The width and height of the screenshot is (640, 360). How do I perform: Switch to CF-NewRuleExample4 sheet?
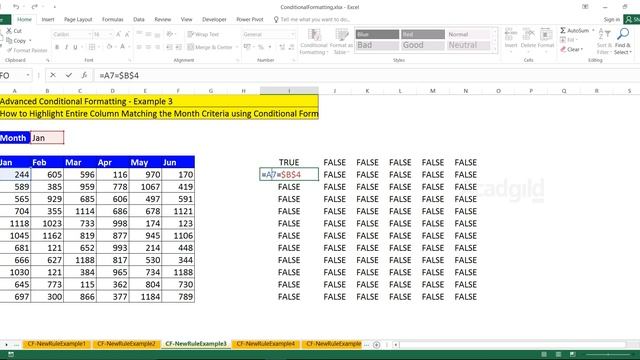pyautogui.click(x=266, y=344)
